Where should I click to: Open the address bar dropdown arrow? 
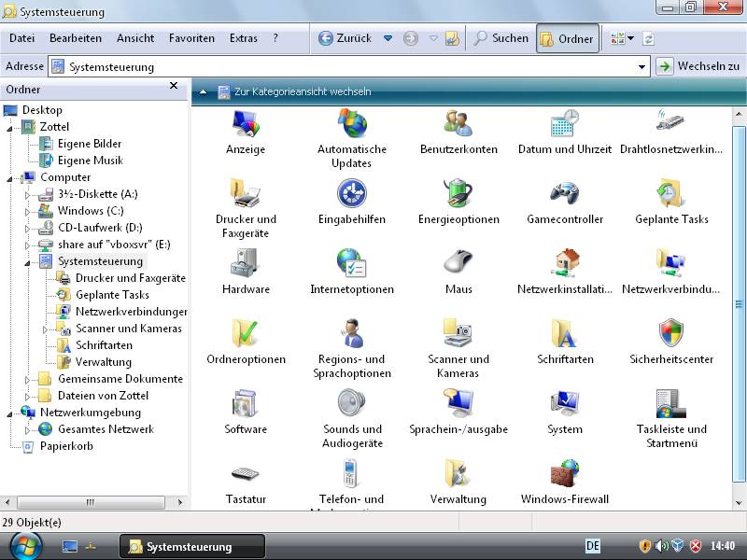pyautogui.click(x=641, y=66)
